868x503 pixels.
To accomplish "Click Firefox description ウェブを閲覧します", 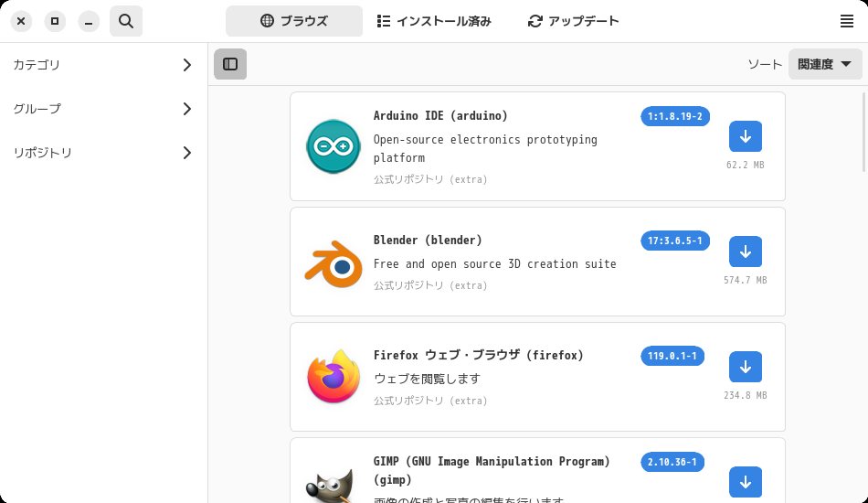I will [x=427, y=379].
